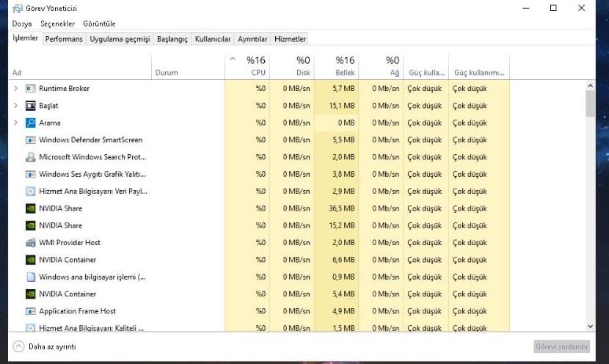Click the 36,5 MB memory value
Viewport: 609px width, 364px height.
click(342, 208)
